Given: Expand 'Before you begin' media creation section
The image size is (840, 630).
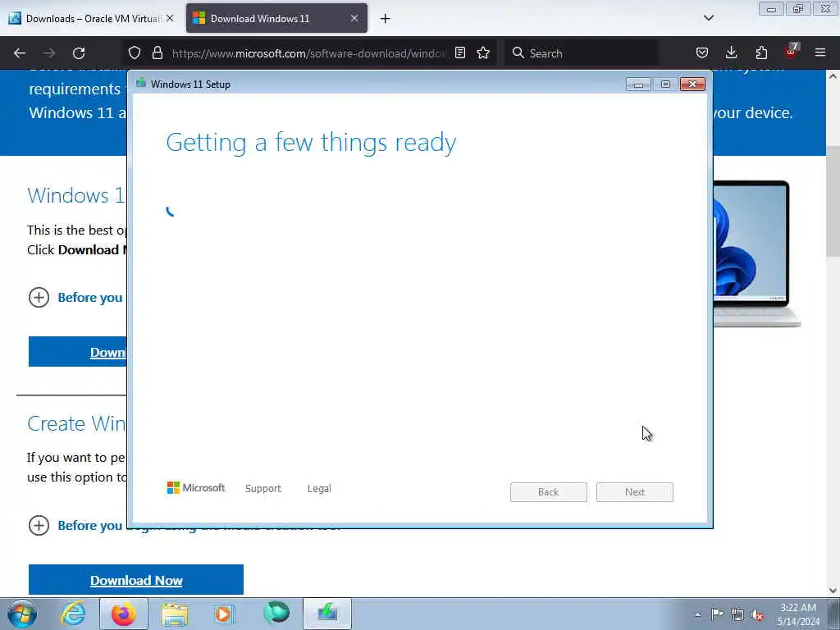Looking at the screenshot, I should [39, 526].
